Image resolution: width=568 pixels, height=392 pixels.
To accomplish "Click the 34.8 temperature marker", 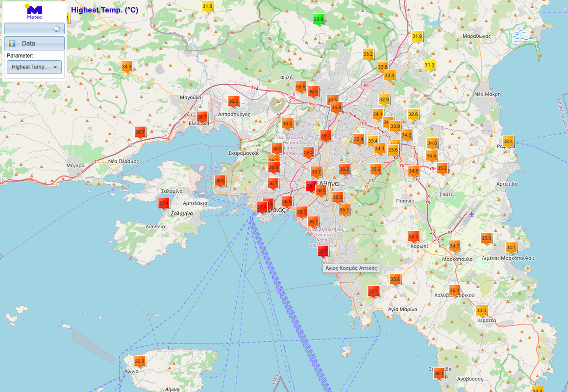I will (414, 171).
